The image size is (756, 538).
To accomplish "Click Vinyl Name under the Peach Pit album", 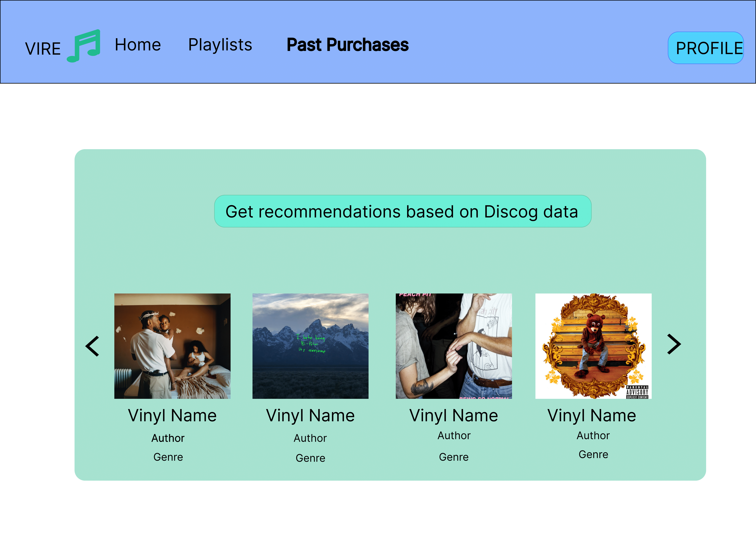I will pos(453,415).
